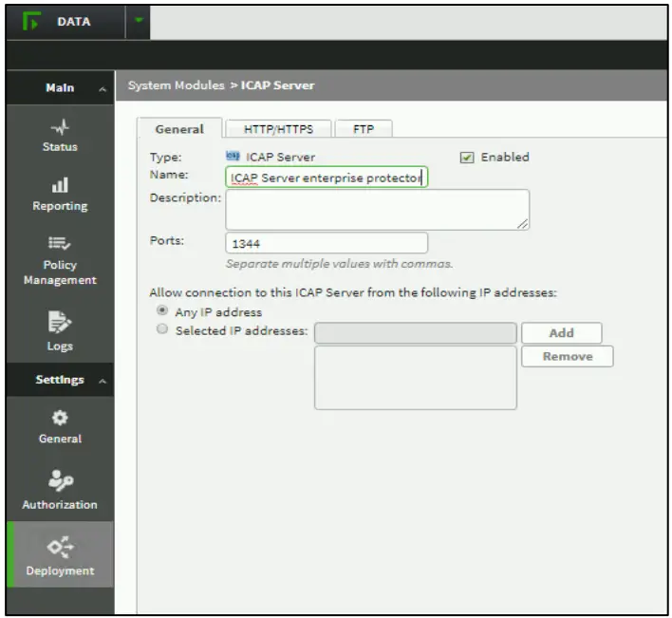This screenshot has height=618, width=672.
Task: Open the Deployment icon in sidebar
Action: point(61,547)
